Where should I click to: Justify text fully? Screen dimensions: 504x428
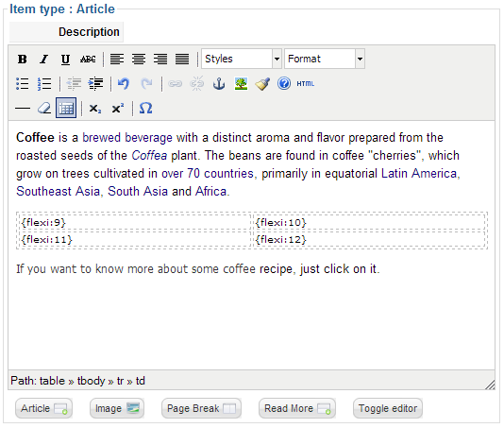click(x=182, y=60)
